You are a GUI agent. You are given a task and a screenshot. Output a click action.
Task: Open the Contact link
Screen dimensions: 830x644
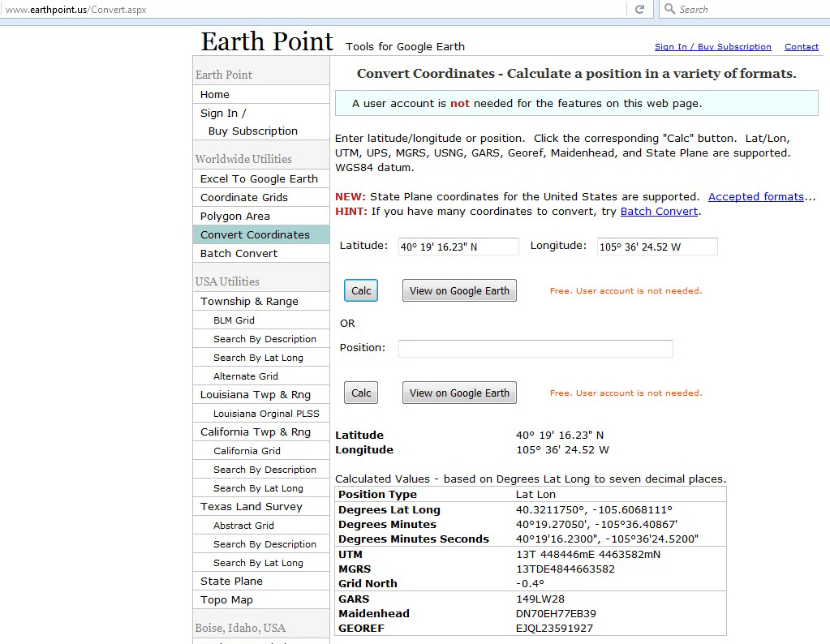(x=802, y=46)
